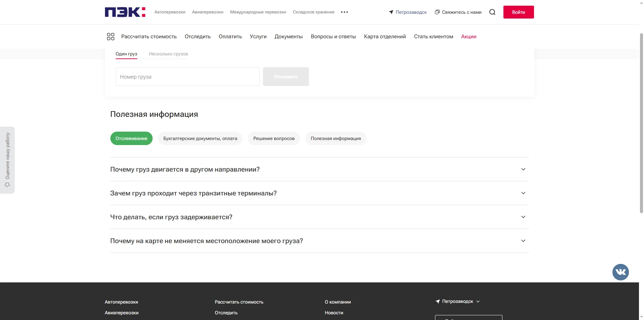Open Стать клиентом menu item
Image resolution: width=644 pixels, height=320 pixels.
[x=434, y=37]
